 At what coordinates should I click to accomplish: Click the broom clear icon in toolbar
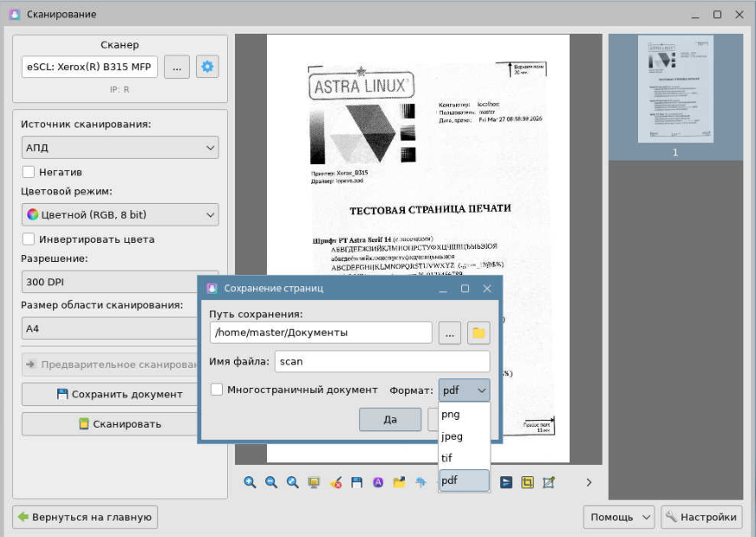point(336,482)
